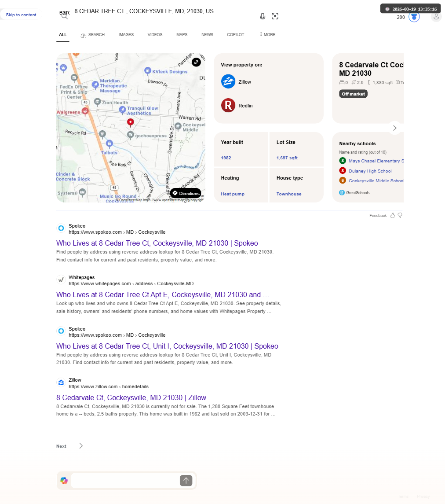
Task: Click the spokeo.com URL of first result
Action: pos(117,232)
